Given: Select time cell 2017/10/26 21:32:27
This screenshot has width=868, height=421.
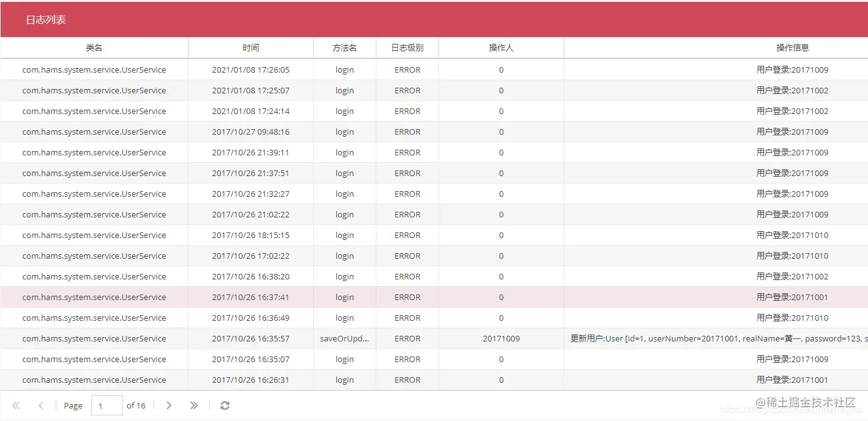Looking at the screenshot, I should [x=251, y=194].
